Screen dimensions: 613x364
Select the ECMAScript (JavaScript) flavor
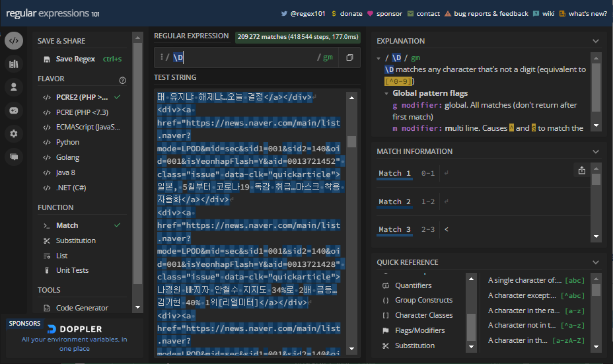point(82,127)
